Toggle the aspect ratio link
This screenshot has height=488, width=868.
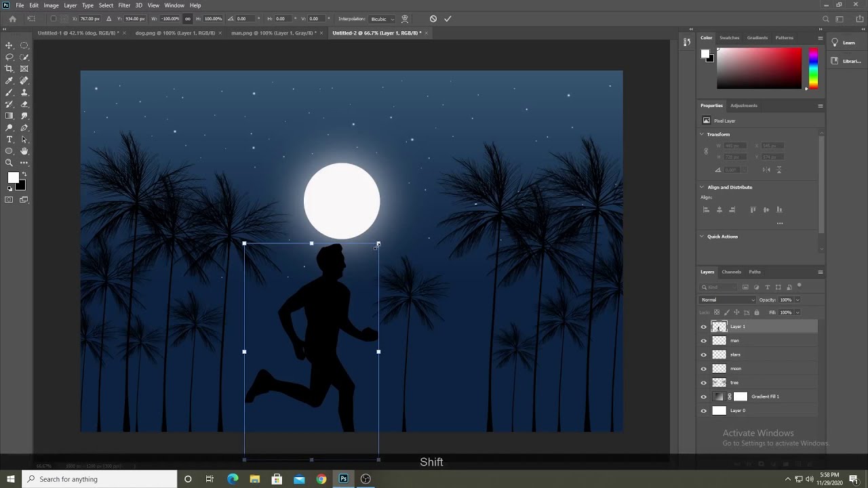pos(188,19)
